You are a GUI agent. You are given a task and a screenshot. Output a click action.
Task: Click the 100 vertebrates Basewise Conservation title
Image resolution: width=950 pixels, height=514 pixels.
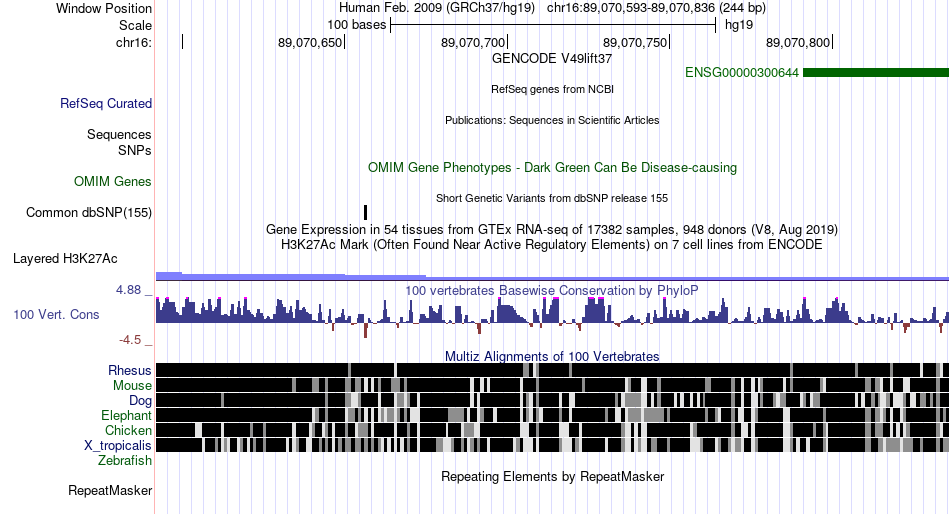pyautogui.click(x=552, y=290)
